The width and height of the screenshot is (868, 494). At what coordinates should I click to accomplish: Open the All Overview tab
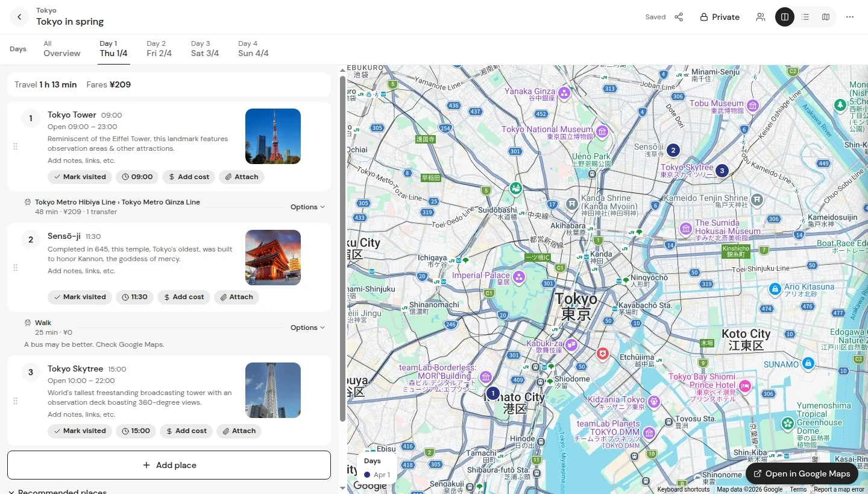click(61, 49)
